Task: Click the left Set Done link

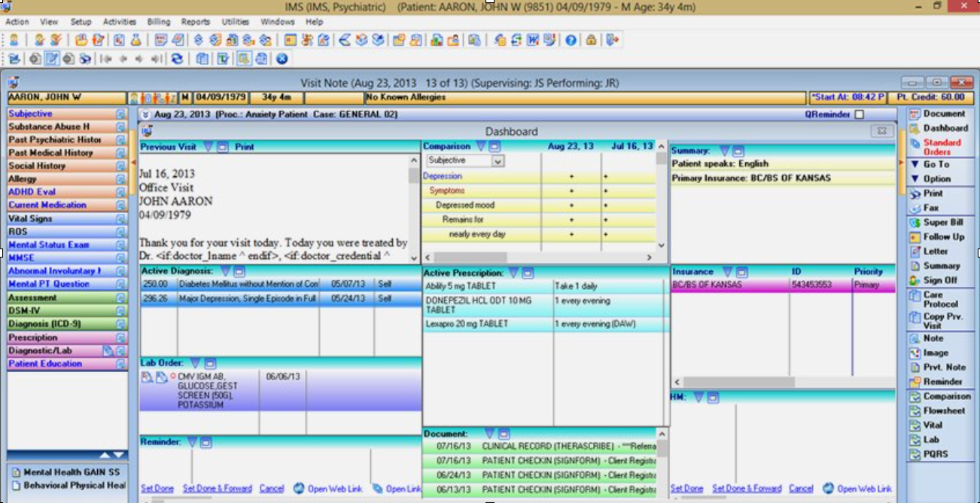Action: pyautogui.click(x=157, y=489)
